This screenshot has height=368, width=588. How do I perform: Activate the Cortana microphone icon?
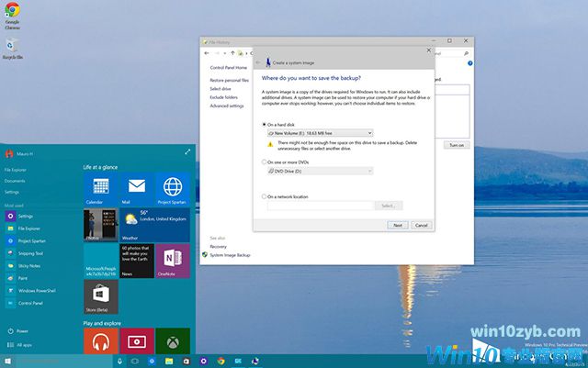pos(119,362)
